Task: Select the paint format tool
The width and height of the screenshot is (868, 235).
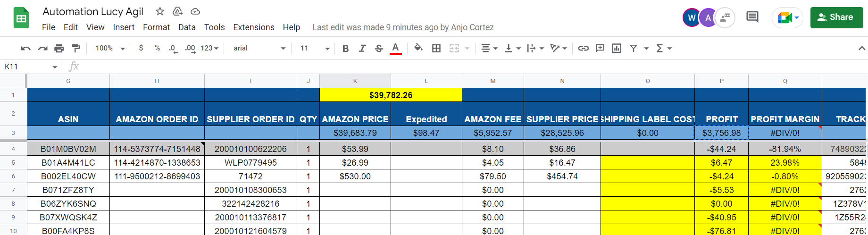Action: point(75,48)
